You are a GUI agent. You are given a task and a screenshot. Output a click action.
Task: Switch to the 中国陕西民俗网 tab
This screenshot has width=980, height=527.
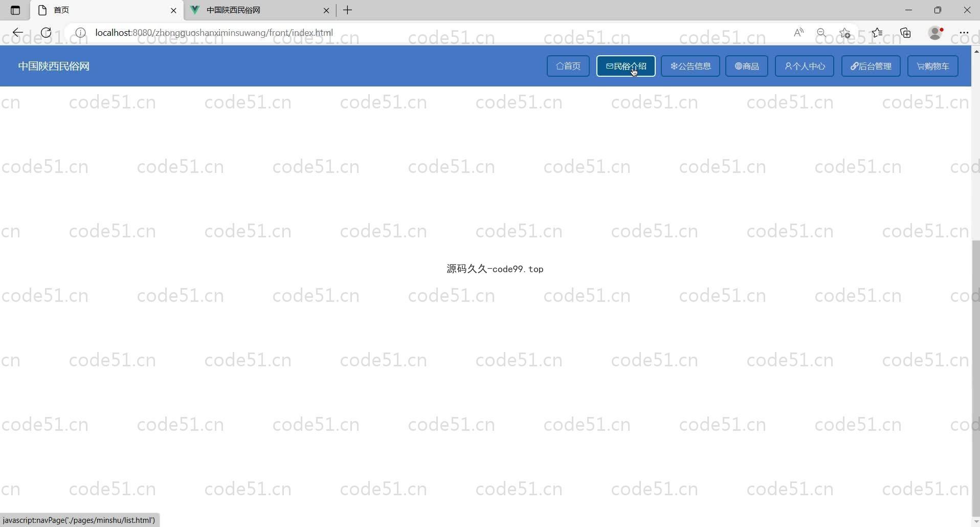256,10
